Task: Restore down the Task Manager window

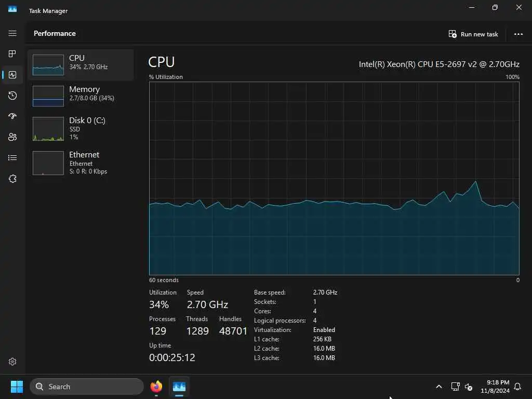Action: point(495,7)
